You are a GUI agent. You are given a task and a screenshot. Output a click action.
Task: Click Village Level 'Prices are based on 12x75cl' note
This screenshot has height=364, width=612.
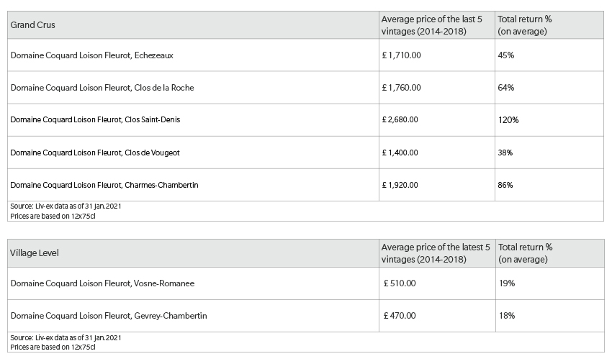(53, 347)
